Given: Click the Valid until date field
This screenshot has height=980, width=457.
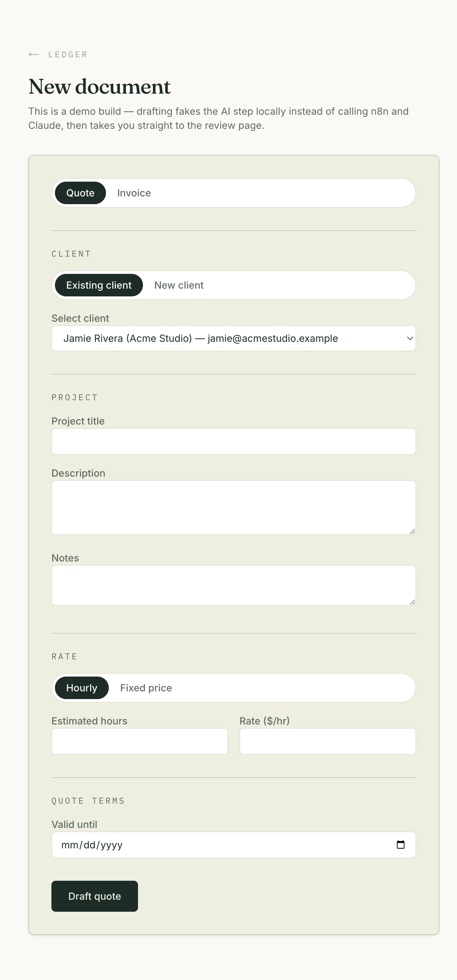Looking at the screenshot, I should coord(234,844).
